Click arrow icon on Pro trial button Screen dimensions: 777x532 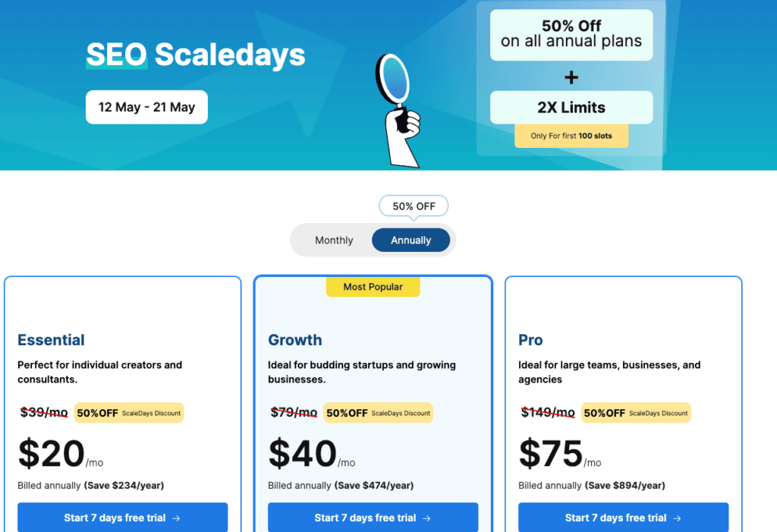(x=677, y=518)
